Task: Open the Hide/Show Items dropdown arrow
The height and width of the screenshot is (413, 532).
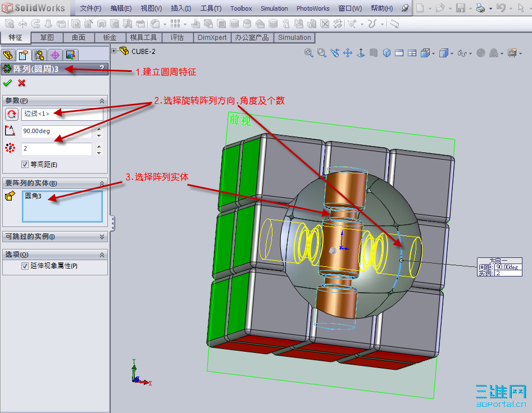Action: coord(470,53)
